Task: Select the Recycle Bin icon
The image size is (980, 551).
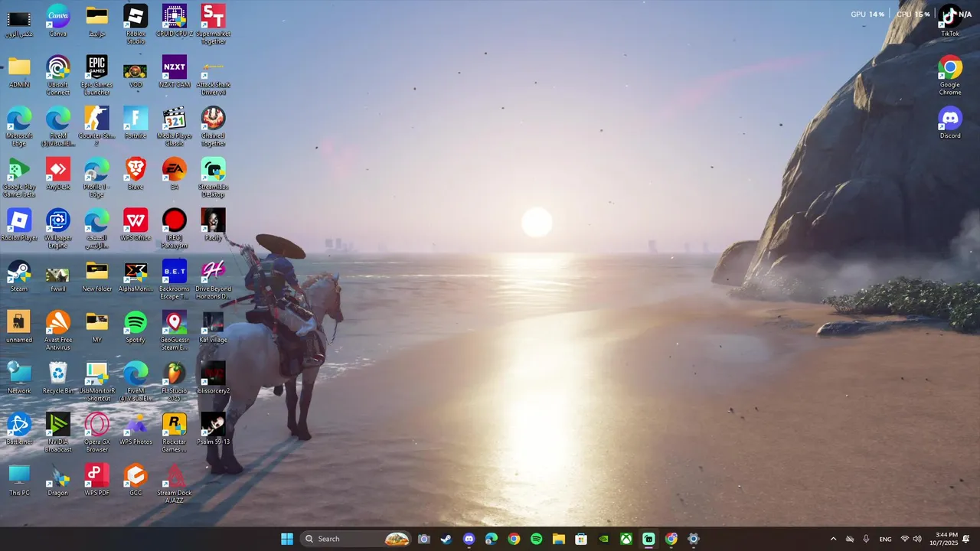Action: click(x=58, y=378)
